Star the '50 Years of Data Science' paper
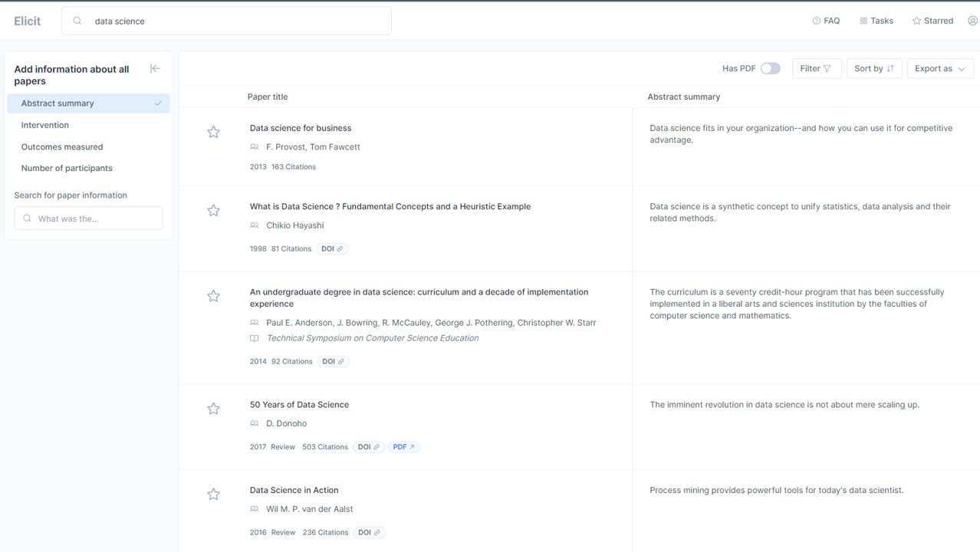980x552 pixels. tap(213, 409)
